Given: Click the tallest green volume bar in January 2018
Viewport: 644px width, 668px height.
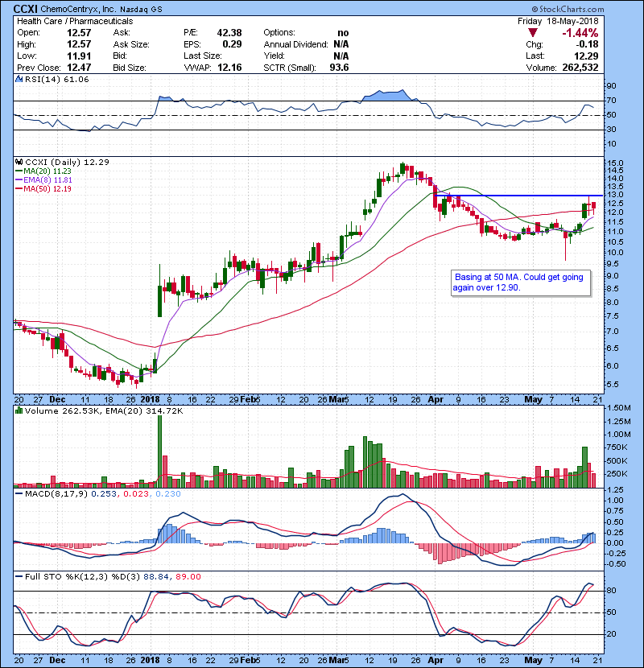Looking at the screenshot, I should click(x=160, y=452).
